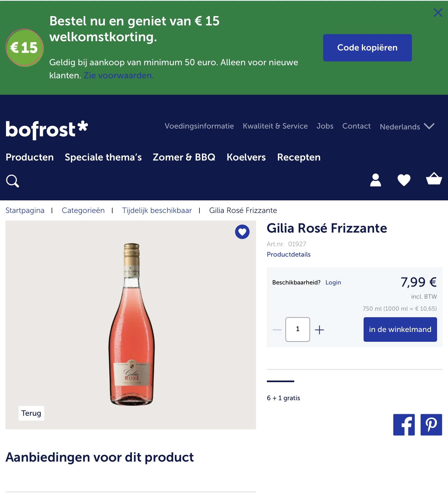Open the shopping basket icon
This screenshot has height=496, width=448.
tap(434, 179)
